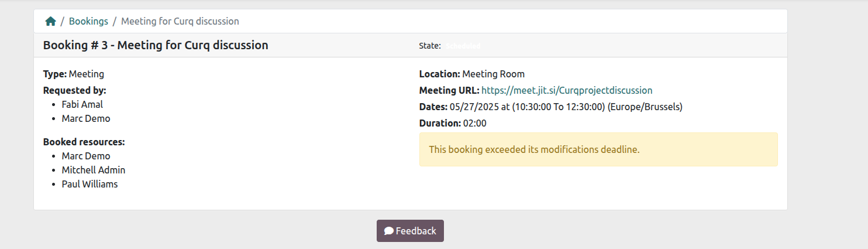The image size is (868, 249).
Task: Click the Scheduled state badge
Action: coord(463,46)
